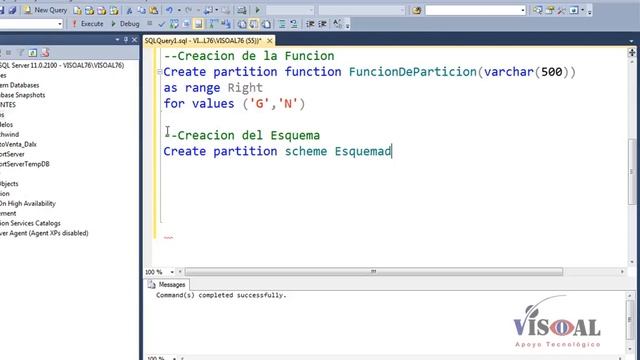The image size is (640, 360).
Task: Refresh the Object Explorer tree
Action: pyautogui.click(x=33, y=53)
